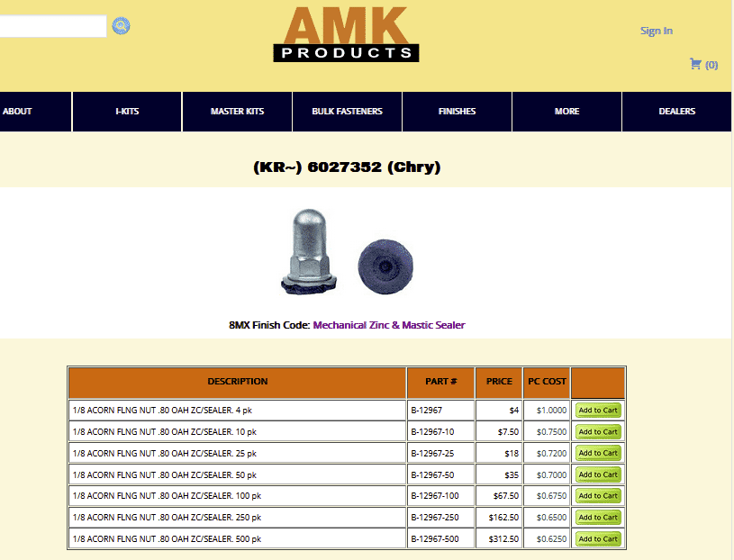Image resolution: width=734 pixels, height=560 pixels.
Task: Click the search magnifier icon
Action: (121, 26)
